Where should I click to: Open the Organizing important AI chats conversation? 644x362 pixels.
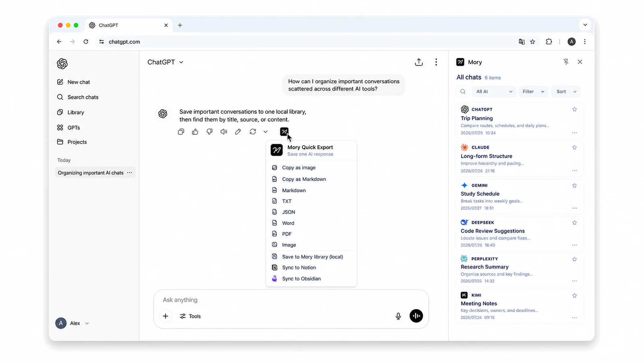[91, 173]
